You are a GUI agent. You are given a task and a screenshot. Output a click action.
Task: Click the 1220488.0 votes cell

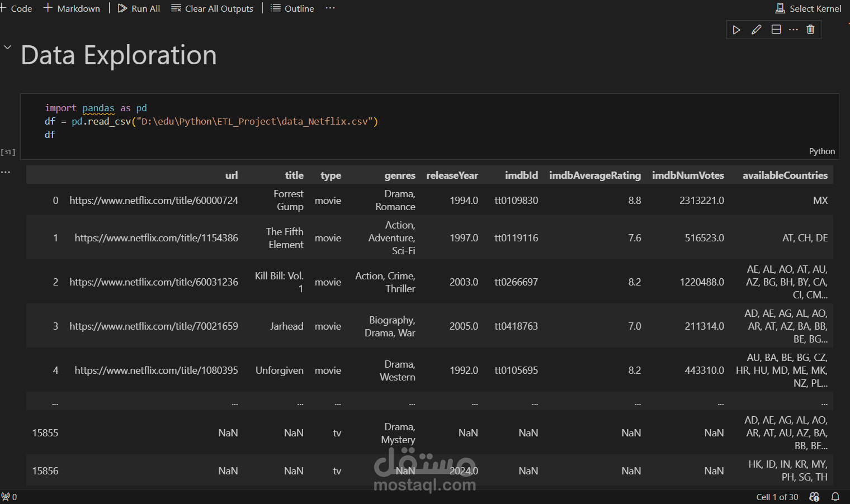point(702,282)
